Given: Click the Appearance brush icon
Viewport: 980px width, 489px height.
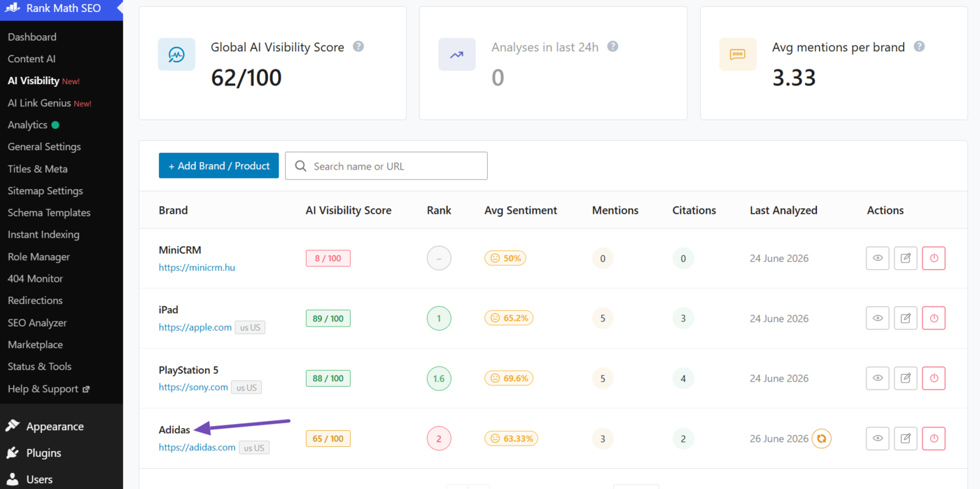Looking at the screenshot, I should [12, 426].
